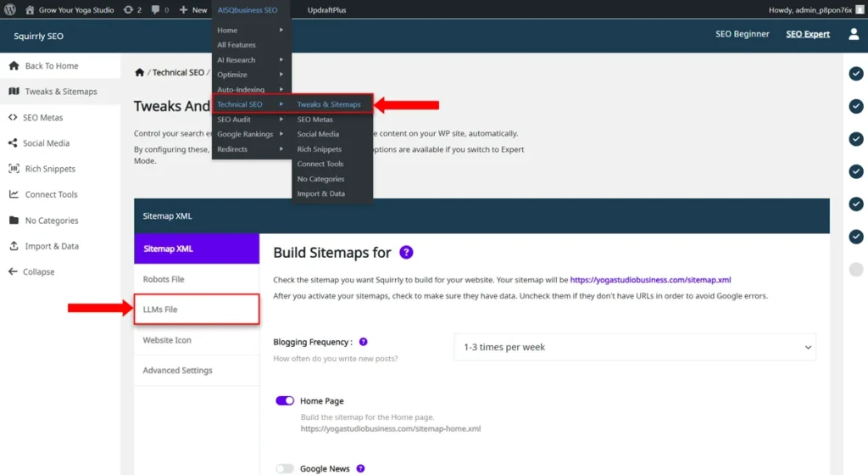Open the Website Icon tab
Image resolution: width=868 pixels, height=475 pixels.
coord(197,340)
